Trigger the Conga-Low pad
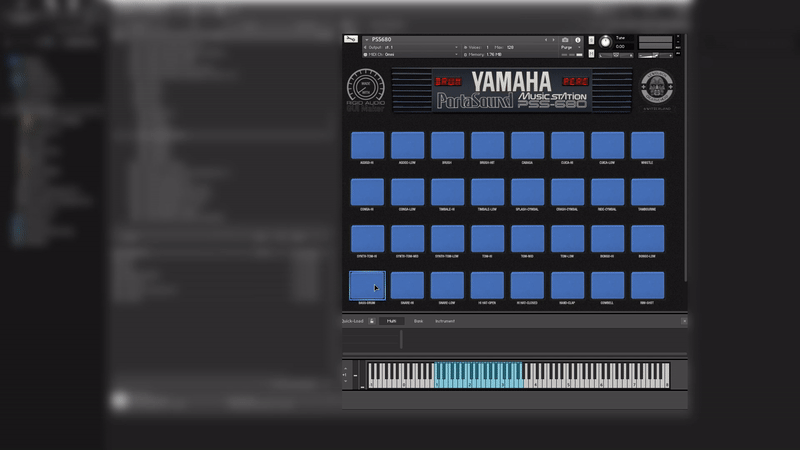800x450 pixels. coord(407,192)
